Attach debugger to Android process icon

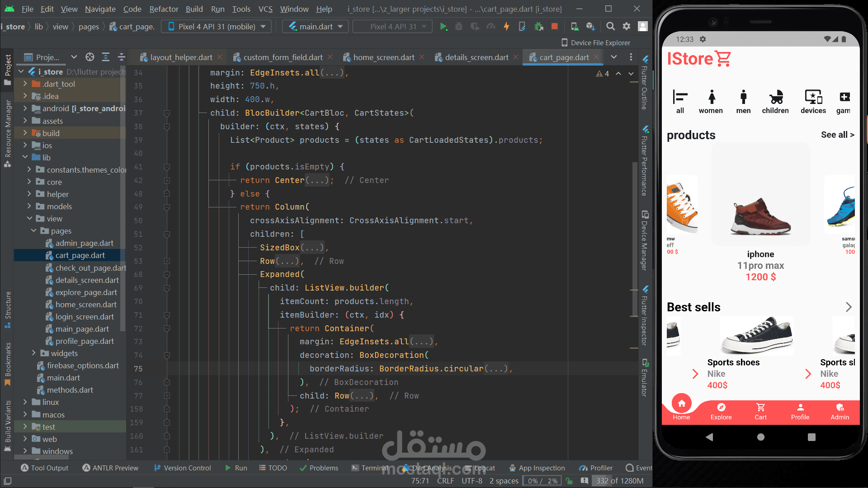(x=539, y=27)
